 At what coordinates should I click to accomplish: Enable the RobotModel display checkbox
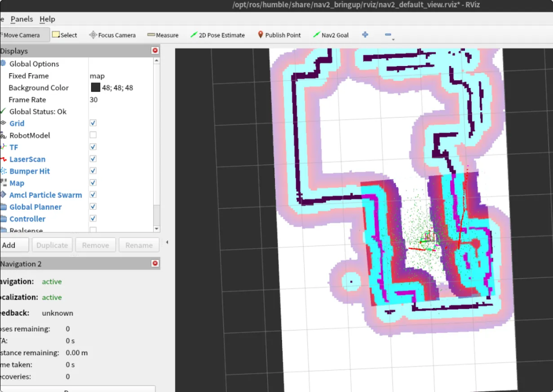coord(93,135)
